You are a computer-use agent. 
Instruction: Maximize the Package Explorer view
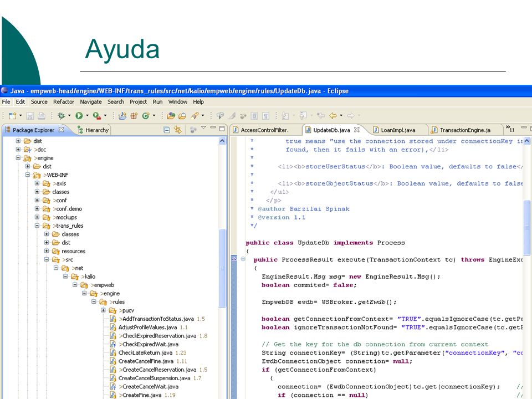pyautogui.click(x=222, y=129)
